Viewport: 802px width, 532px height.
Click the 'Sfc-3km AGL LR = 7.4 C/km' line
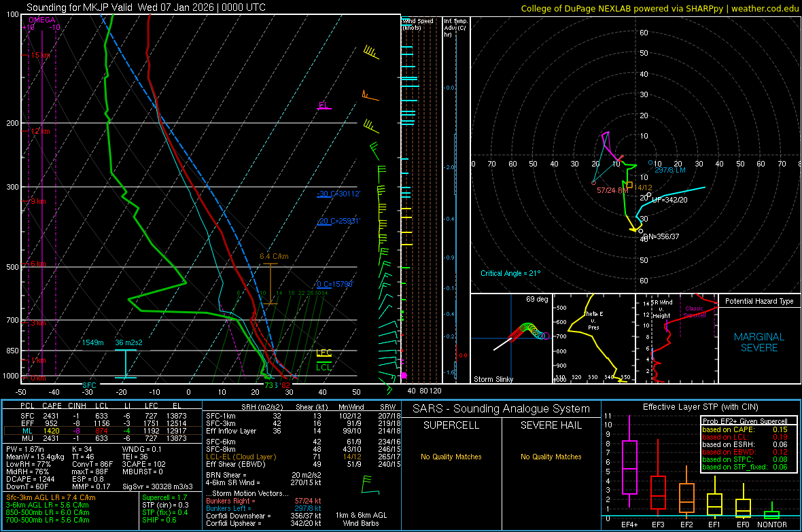pyautogui.click(x=51, y=497)
